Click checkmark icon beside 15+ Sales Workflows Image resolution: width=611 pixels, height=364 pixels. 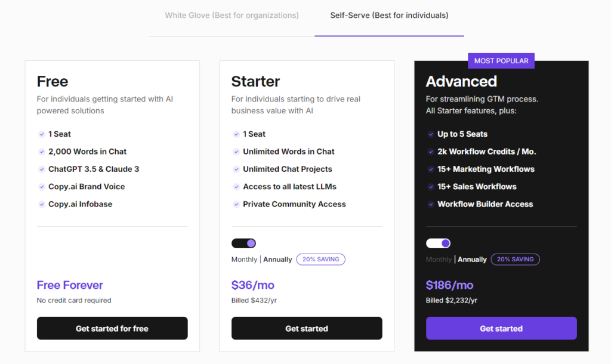click(430, 187)
